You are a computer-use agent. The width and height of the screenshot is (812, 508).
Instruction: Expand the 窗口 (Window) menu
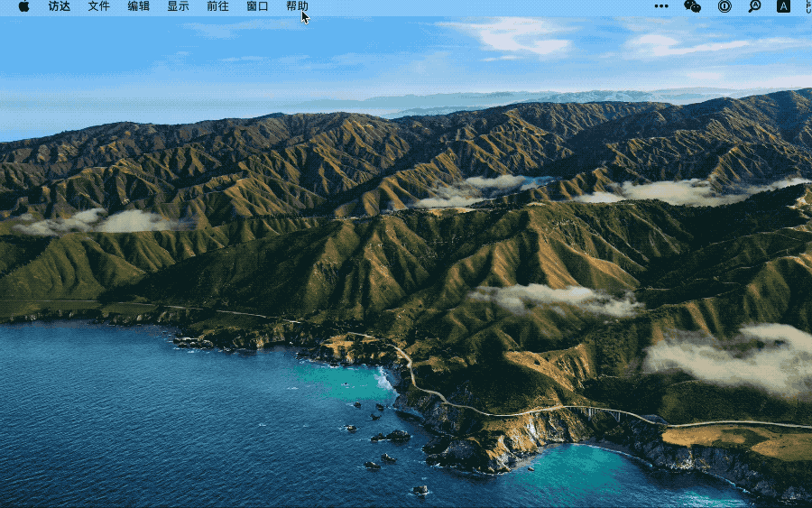pos(257,6)
